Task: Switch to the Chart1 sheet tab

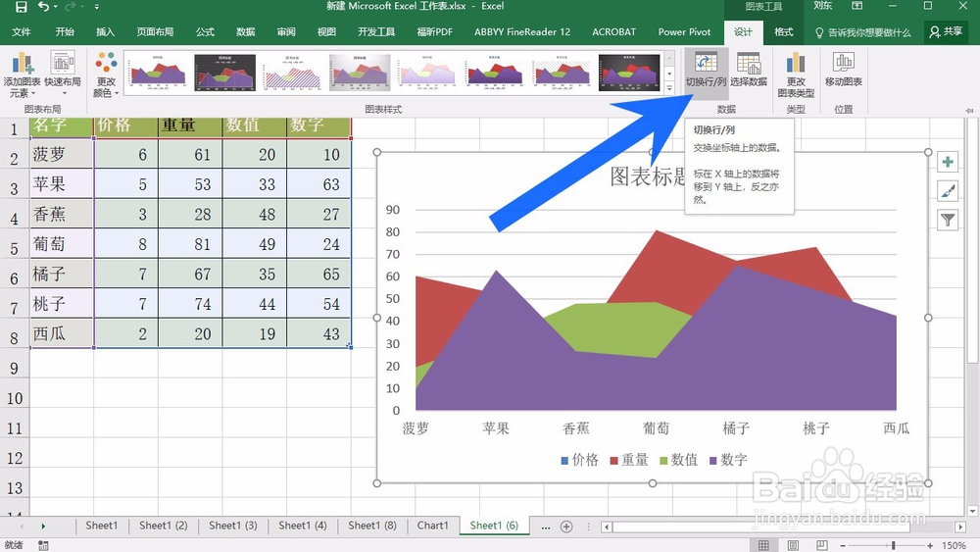Action: click(x=432, y=526)
